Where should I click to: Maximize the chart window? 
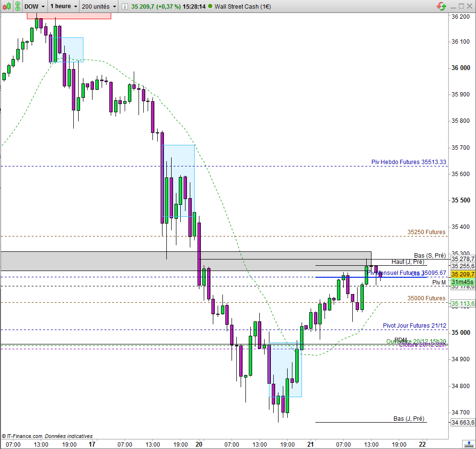click(462, 6)
